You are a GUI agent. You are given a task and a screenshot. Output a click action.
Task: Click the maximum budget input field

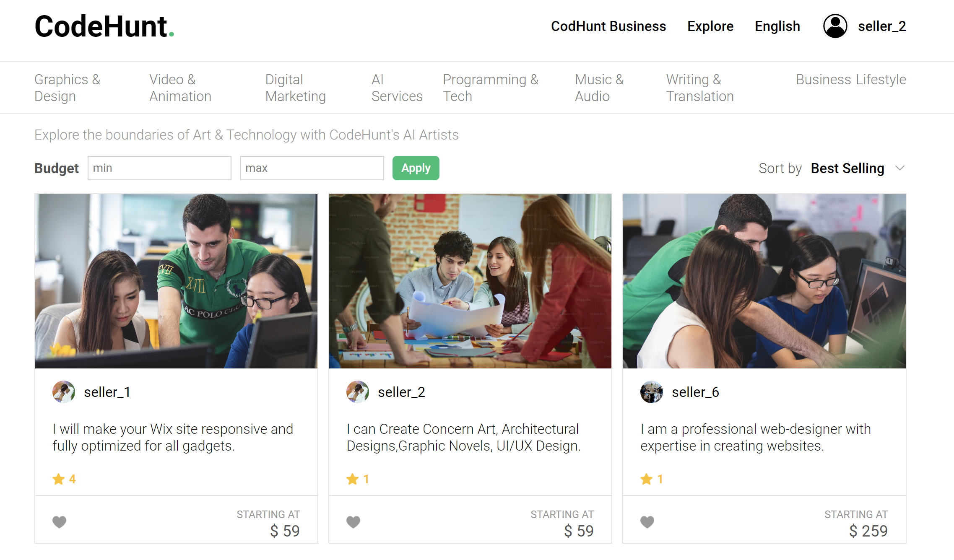coord(311,168)
